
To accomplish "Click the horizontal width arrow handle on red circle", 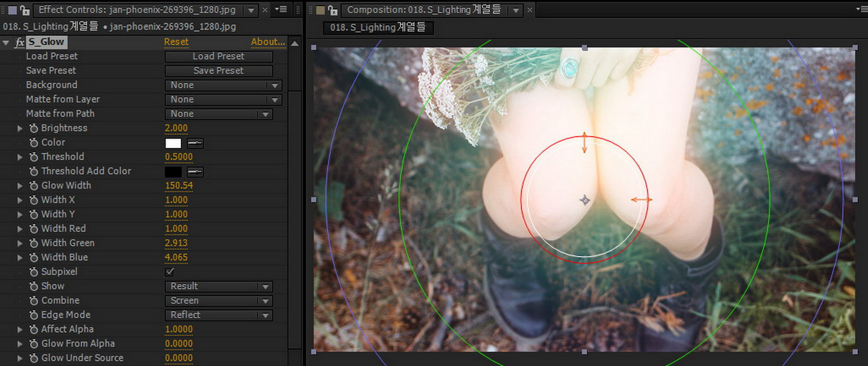I will 641,199.
